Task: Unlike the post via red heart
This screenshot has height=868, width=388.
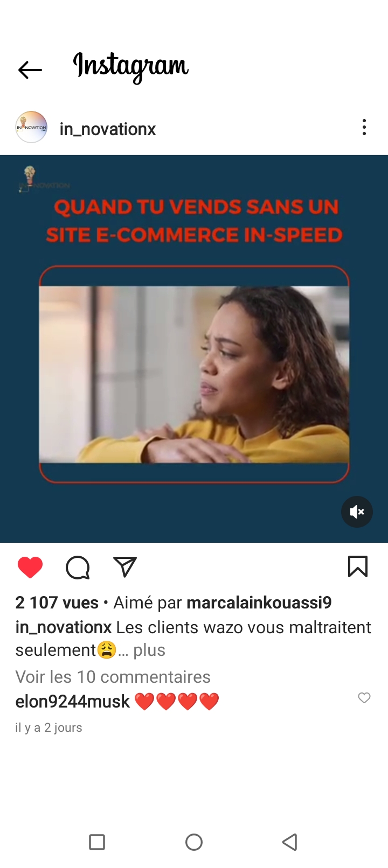Action: tap(30, 568)
